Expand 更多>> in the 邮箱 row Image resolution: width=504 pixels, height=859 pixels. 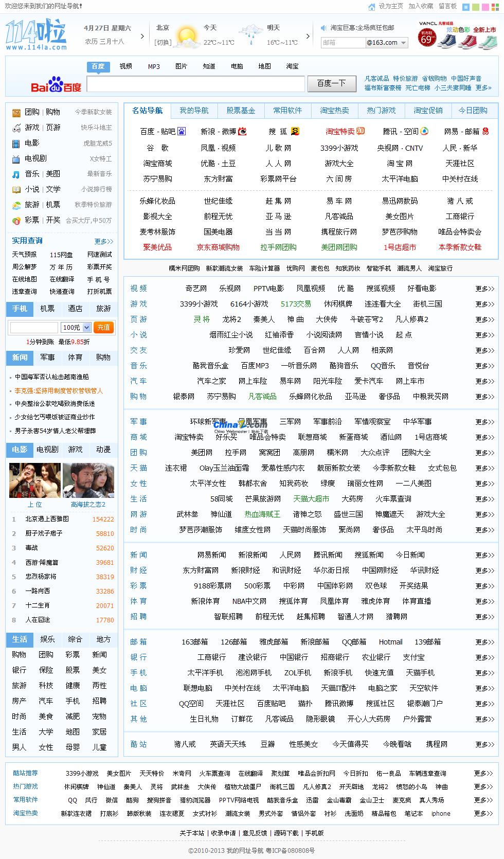pos(484,642)
